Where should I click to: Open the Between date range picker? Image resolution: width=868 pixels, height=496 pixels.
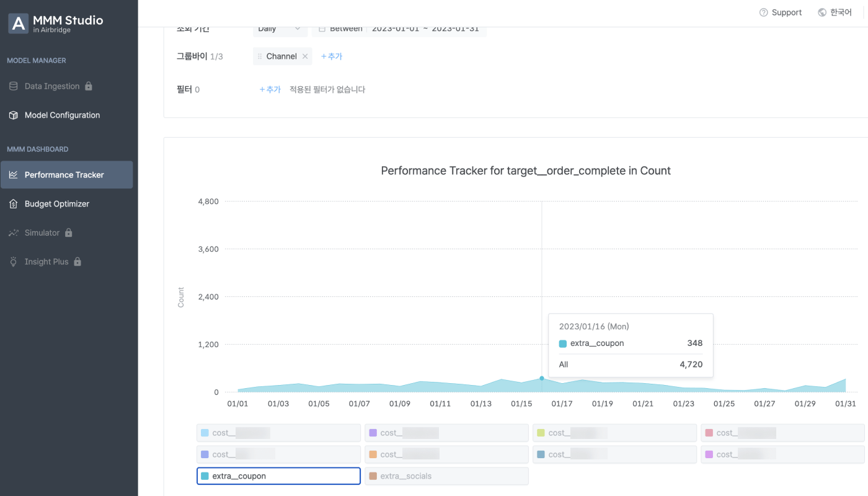pos(399,29)
